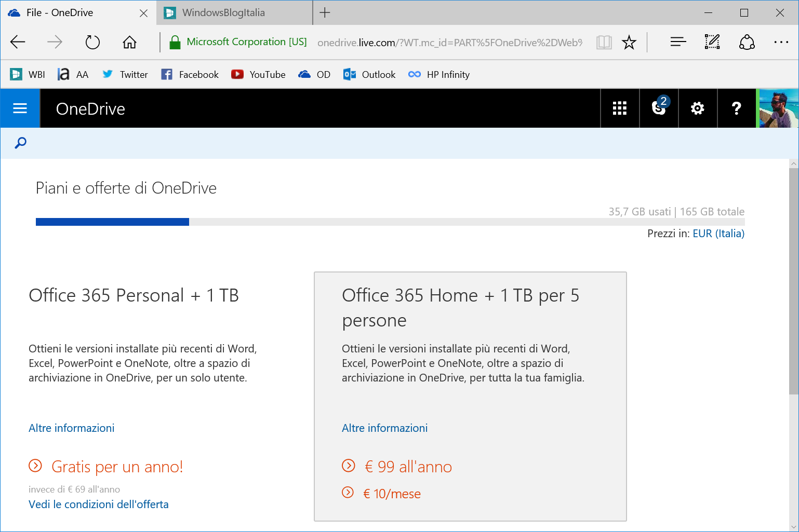Viewport: 799px width, 532px height.
Task: Open Facebook favorite bookmark
Action: [190, 75]
